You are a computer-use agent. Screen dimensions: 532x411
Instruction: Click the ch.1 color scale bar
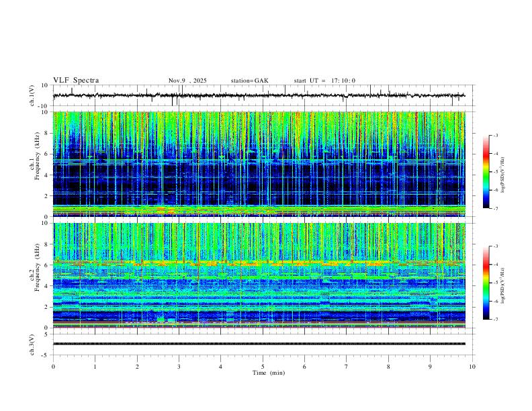486,172
